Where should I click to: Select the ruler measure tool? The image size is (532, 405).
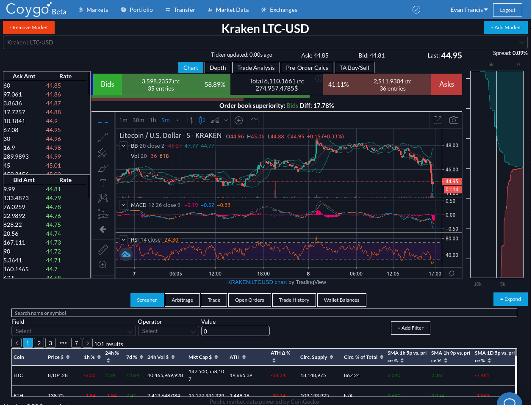[x=103, y=249]
